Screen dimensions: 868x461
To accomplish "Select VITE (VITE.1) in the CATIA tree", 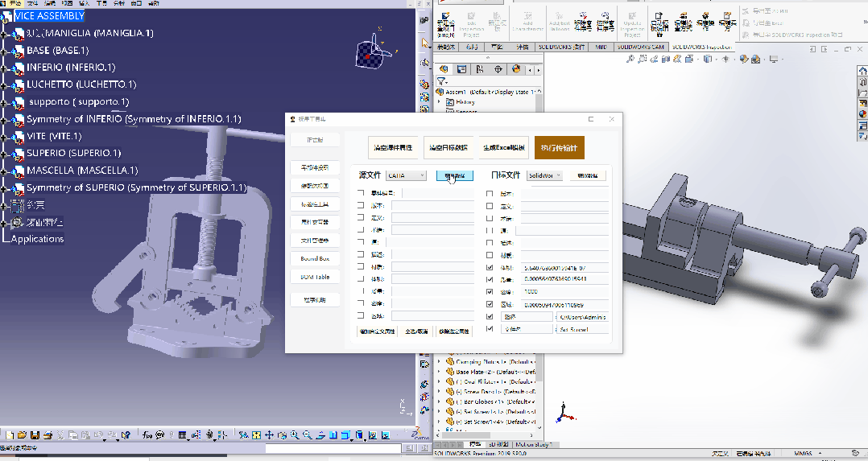I will point(53,136).
